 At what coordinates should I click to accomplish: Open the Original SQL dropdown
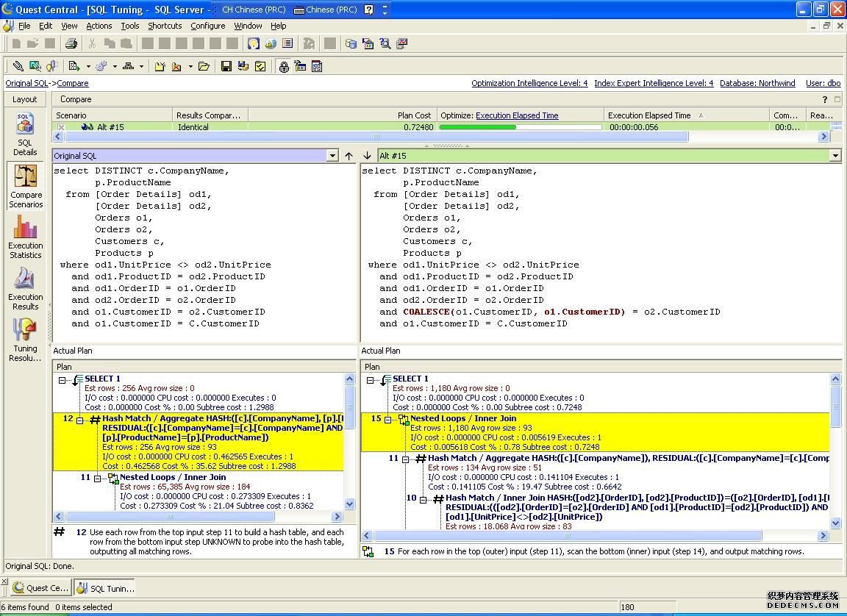(332, 156)
